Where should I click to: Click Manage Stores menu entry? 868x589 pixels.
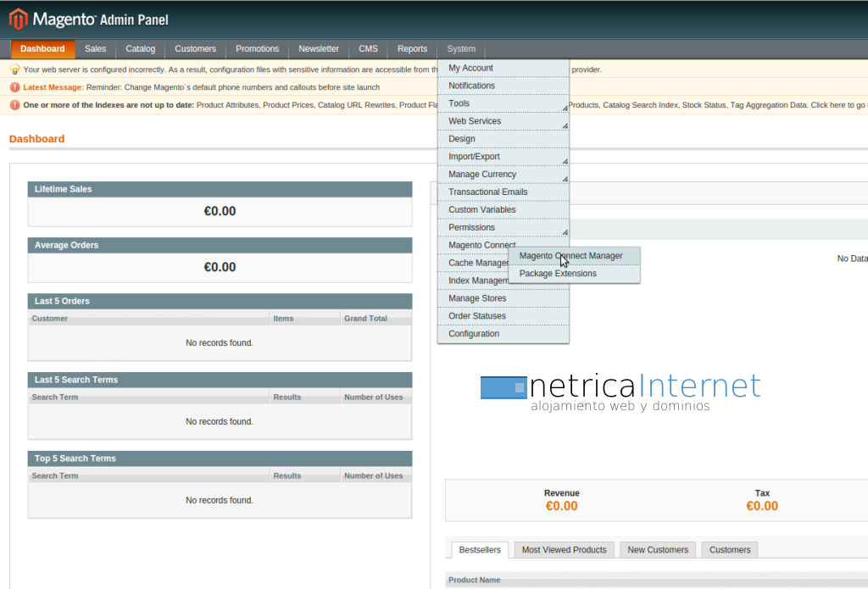click(x=477, y=298)
